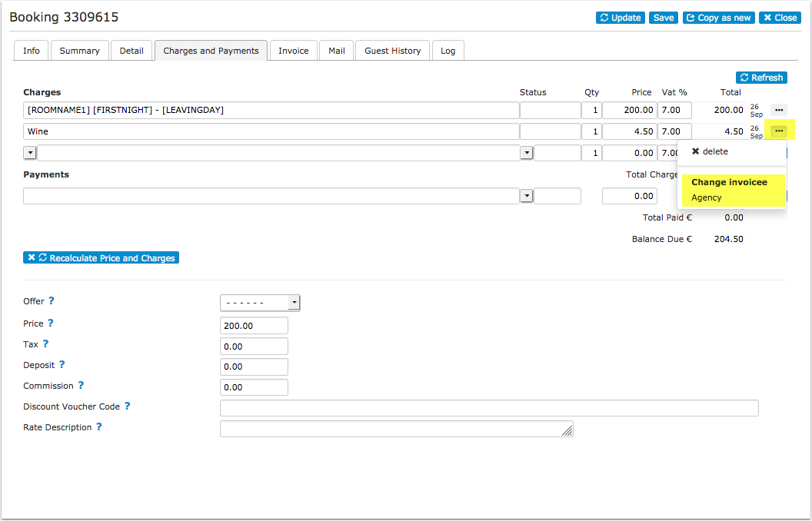The height and width of the screenshot is (521, 812).
Task: Edit the ROOMNAME1 charge description field
Action: pos(271,110)
